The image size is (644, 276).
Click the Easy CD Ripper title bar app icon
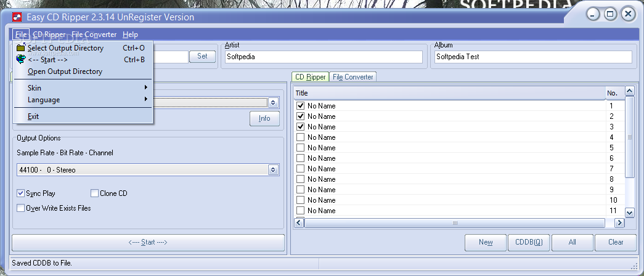click(x=17, y=17)
